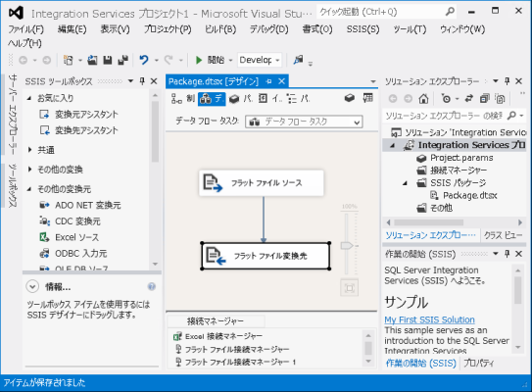
Task: Open the ファイル(F) menu
Action: [25, 29]
